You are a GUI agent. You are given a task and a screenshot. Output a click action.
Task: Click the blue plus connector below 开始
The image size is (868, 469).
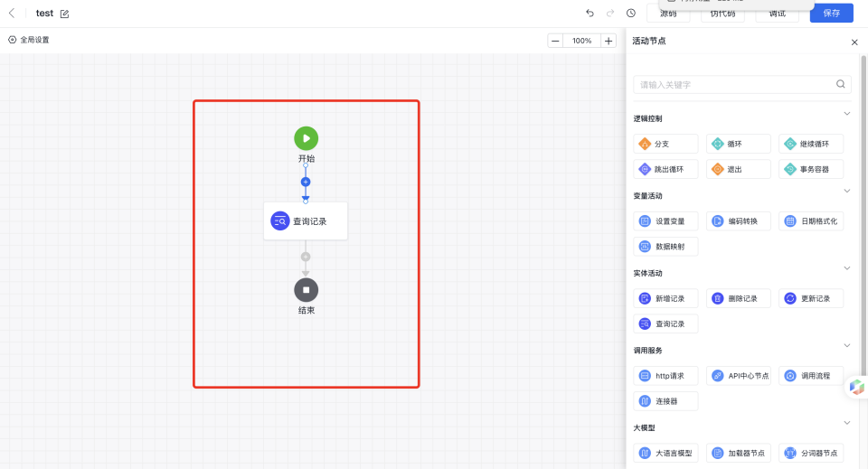pos(306,182)
